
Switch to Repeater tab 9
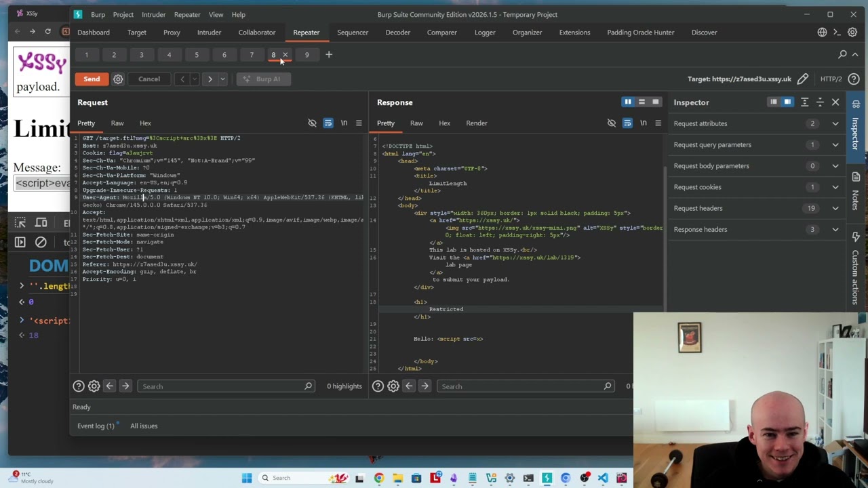(307, 55)
